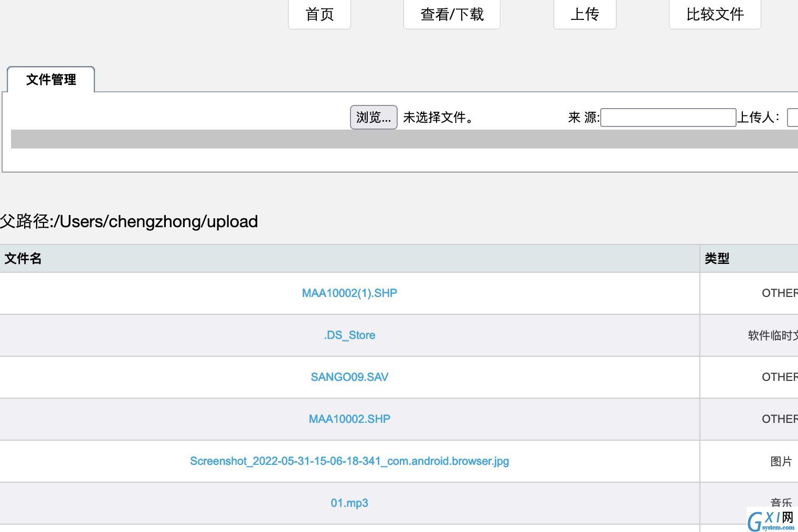Viewport: 798px width, 532px height.
Task: Open the MAA10002(1).SHP file link
Action: pos(349,293)
